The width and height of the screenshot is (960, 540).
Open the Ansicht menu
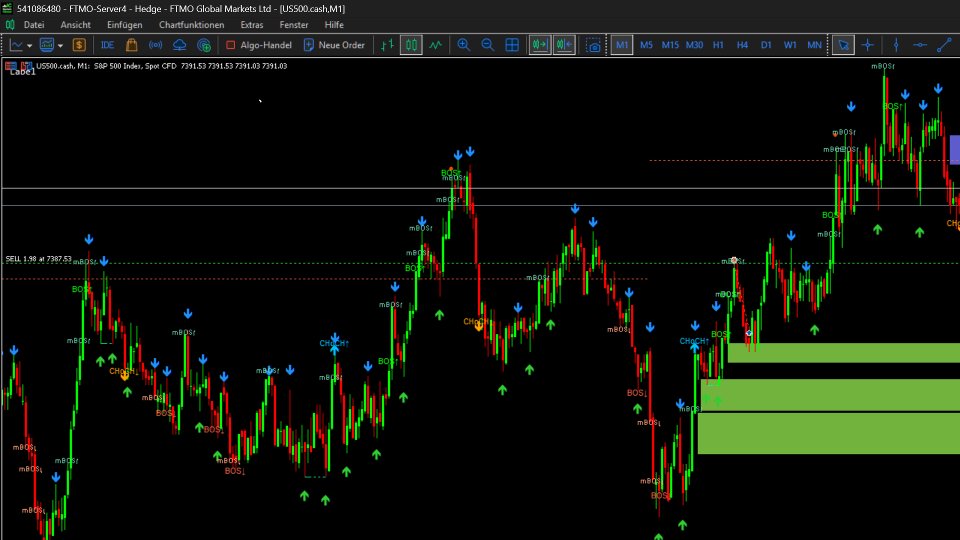(x=75, y=25)
